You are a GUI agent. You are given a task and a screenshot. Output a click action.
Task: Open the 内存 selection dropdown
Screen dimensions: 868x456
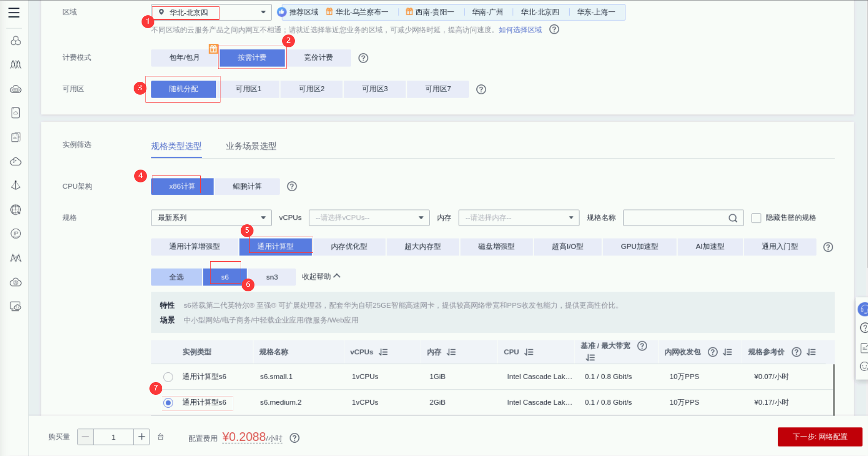click(519, 218)
